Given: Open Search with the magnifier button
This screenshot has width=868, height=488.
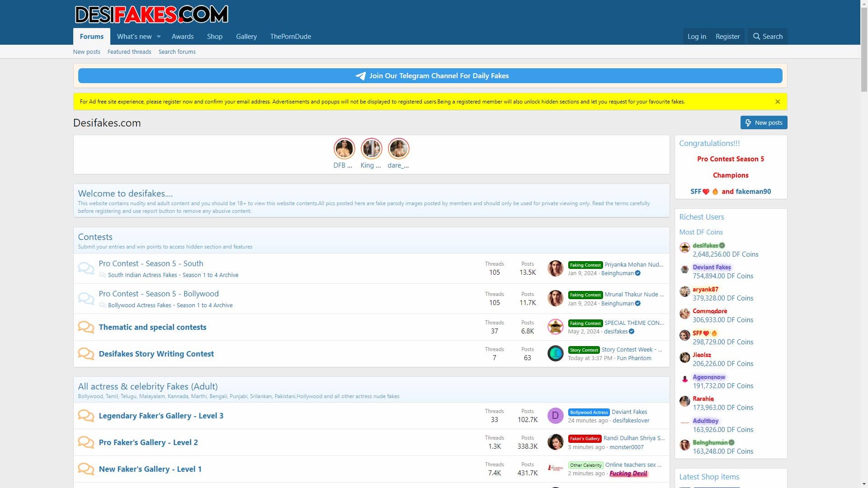Looking at the screenshot, I should point(768,37).
